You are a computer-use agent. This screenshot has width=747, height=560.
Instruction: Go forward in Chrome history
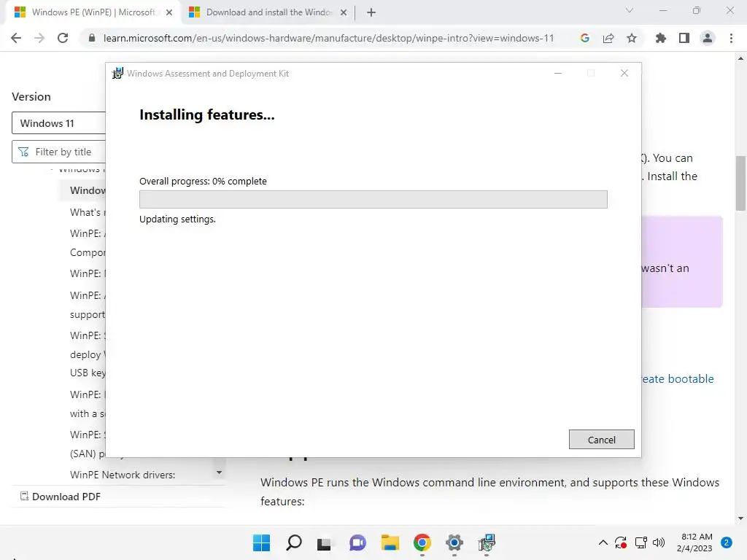tap(39, 38)
